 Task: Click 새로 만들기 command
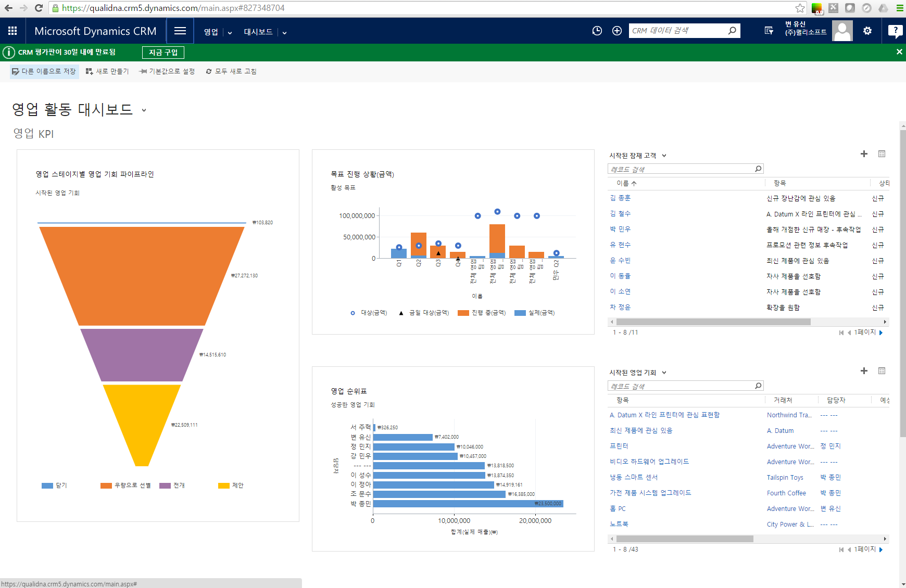coord(107,71)
